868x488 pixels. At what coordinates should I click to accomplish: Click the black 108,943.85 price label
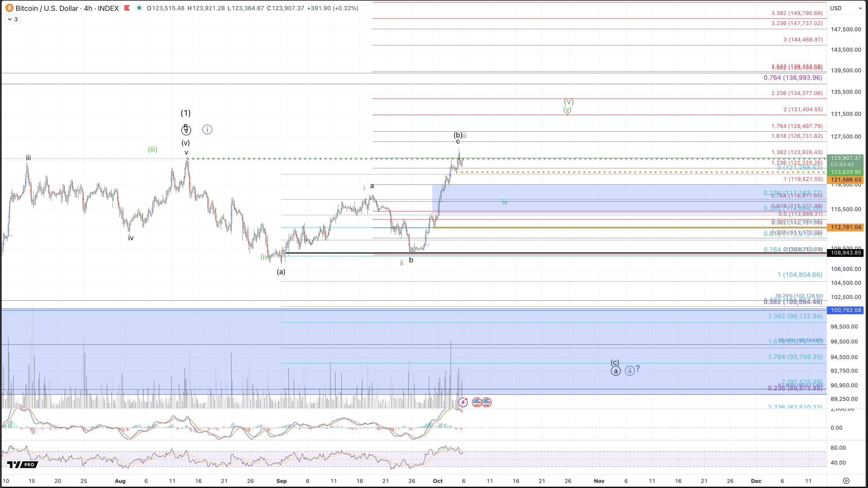click(846, 253)
